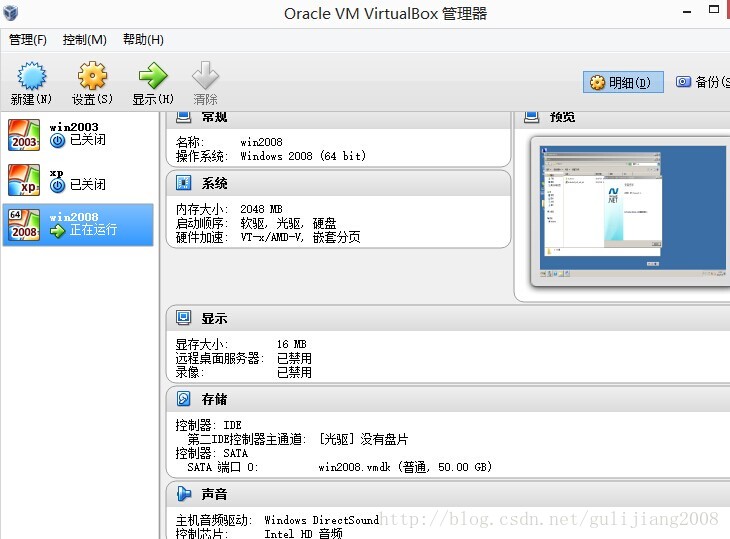Screen dimensions: 730x539
Task: Click the gear icon on Details (明细) button
Action: point(597,82)
